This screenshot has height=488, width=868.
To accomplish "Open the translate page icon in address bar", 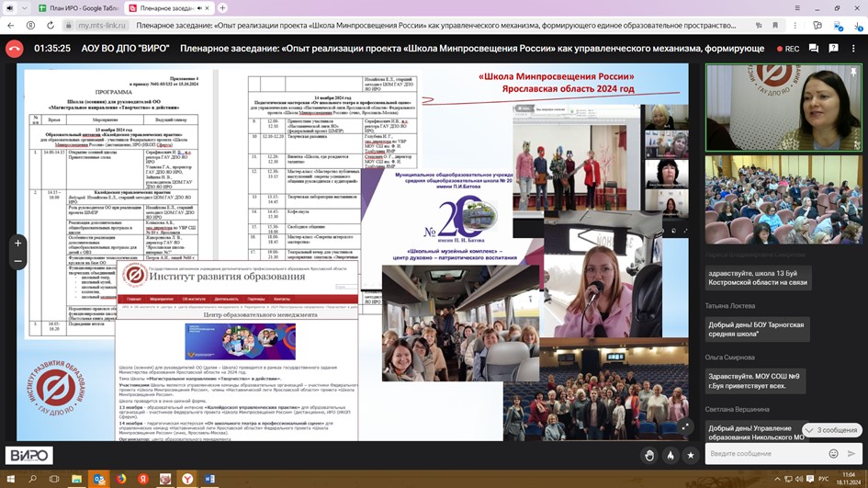I will (759, 26).
